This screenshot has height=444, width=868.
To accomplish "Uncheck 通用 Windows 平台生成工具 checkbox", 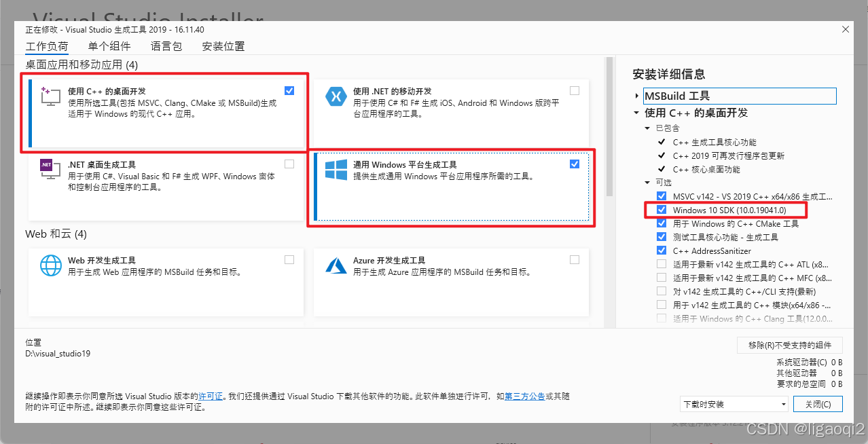I will coord(575,164).
